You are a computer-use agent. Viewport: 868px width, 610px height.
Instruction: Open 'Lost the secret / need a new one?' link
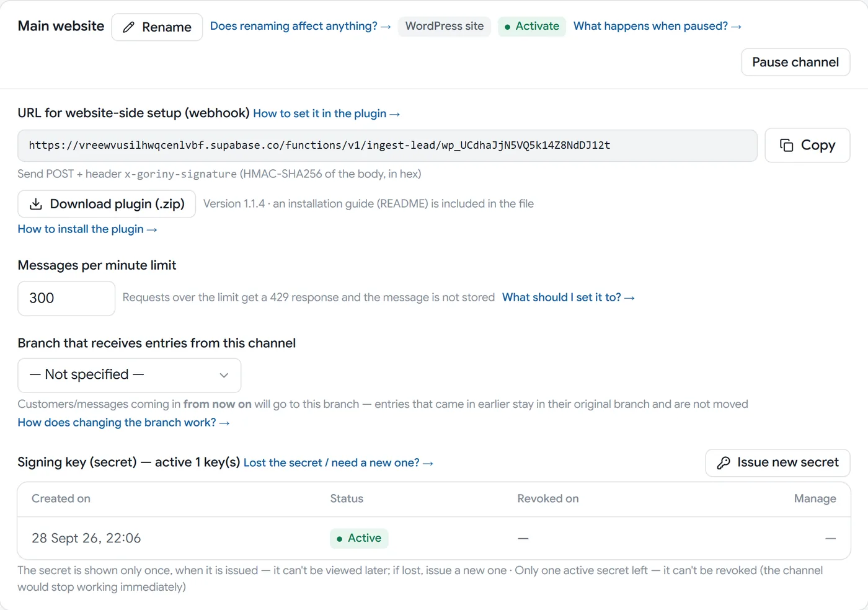pyautogui.click(x=339, y=463)
